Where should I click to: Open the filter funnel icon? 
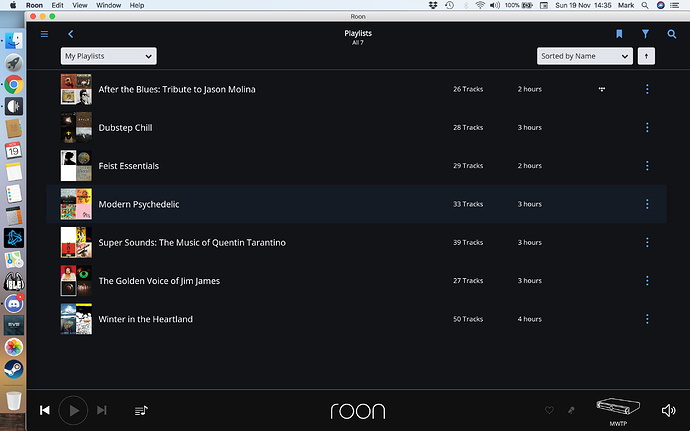coord(645,34)
